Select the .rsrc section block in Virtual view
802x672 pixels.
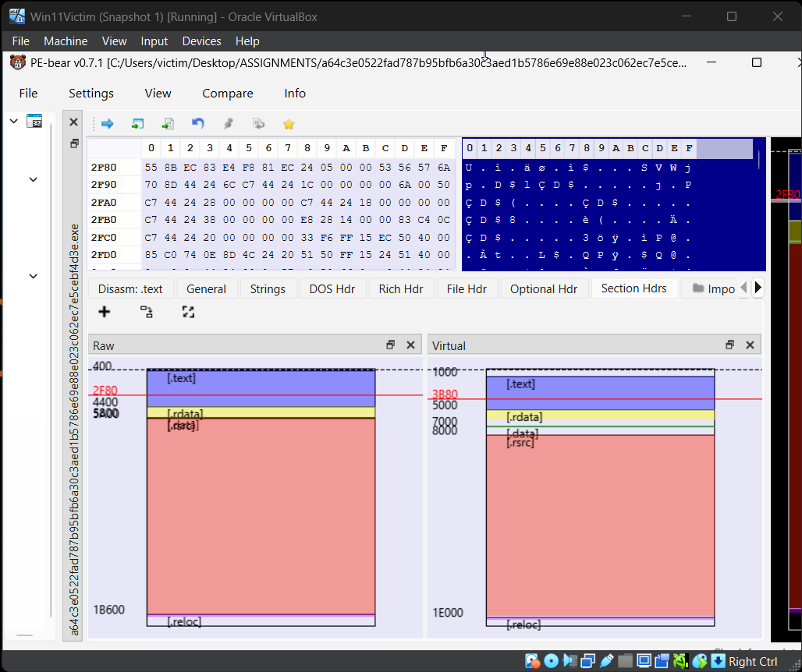pos(600,522)
